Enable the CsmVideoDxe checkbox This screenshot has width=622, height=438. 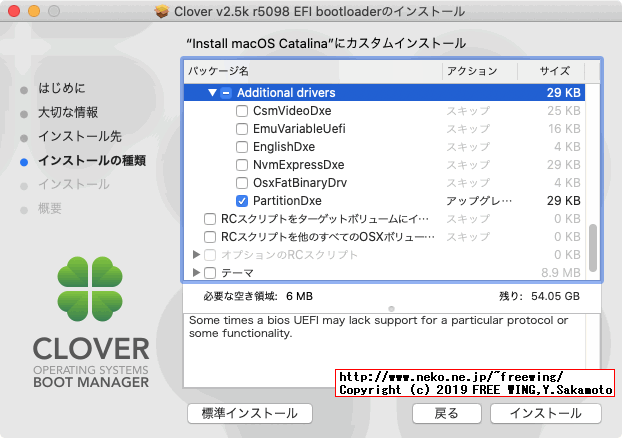pos(242,111)
